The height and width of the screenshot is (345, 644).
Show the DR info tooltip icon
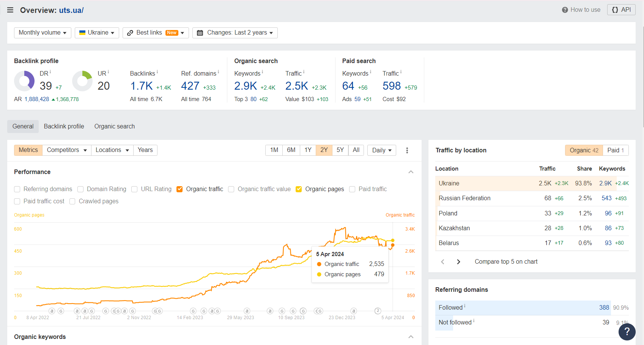click(x=50, y=72)
